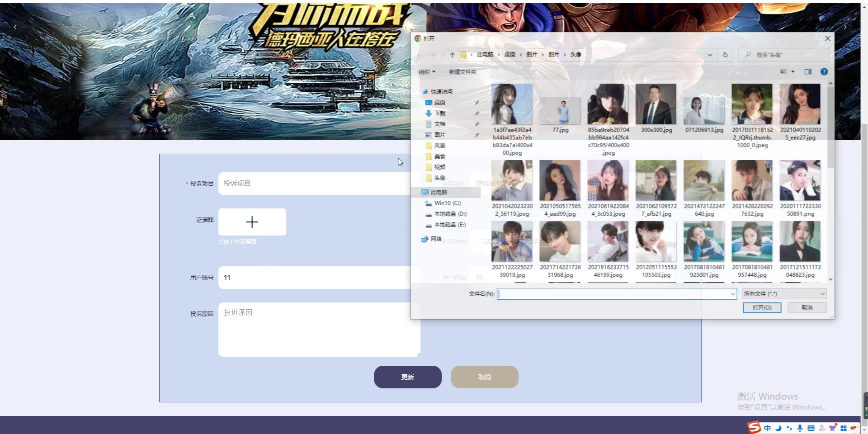Select 此电脑 in the navigation pane

(439, 193)
